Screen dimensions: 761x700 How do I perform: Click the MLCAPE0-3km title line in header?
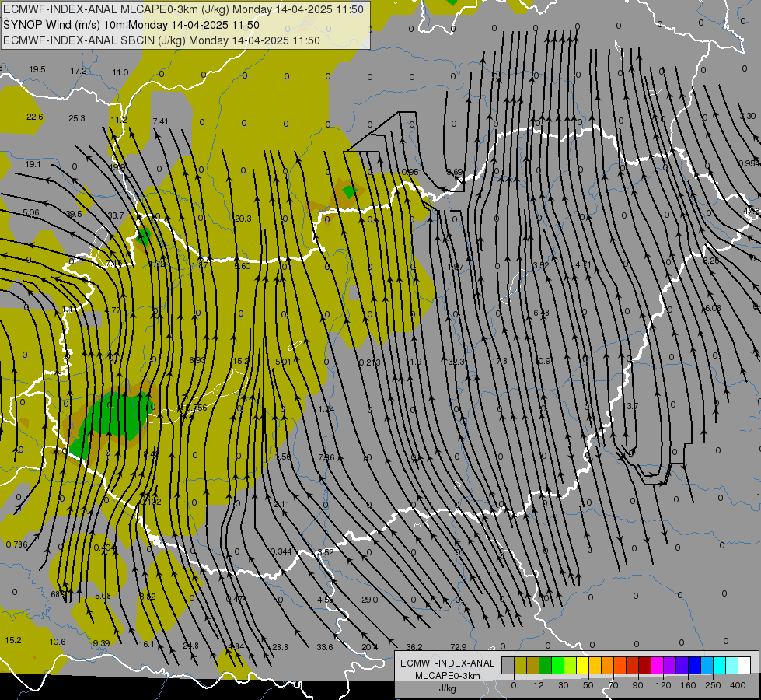pyautogui.click(x=183, y=9)
